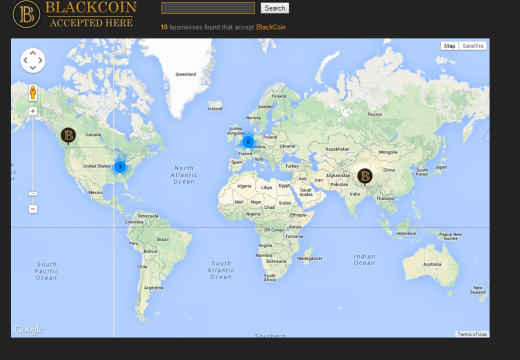
Task: Click the pan control's down arrow
Action: [x=33, y=68]
